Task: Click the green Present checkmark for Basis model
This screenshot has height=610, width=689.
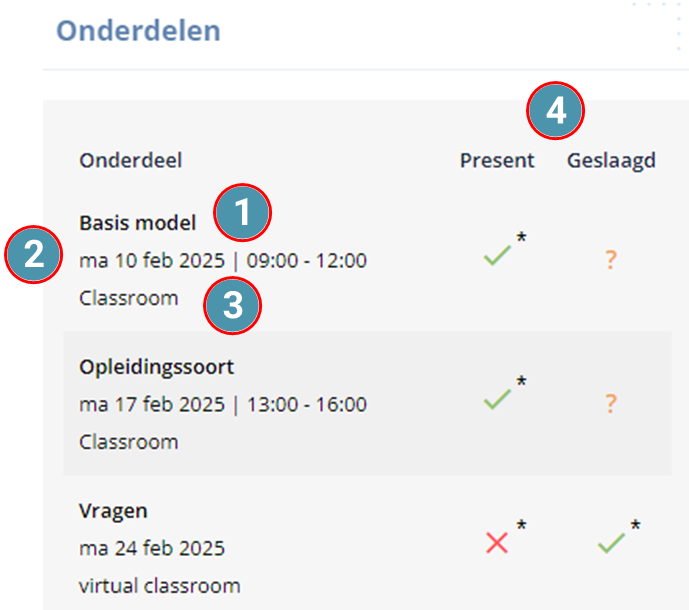Action: (x=497, y=256)
